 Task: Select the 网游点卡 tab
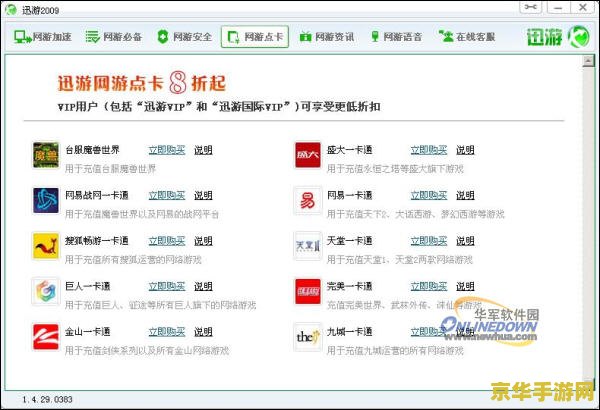[x=255, y=37]
